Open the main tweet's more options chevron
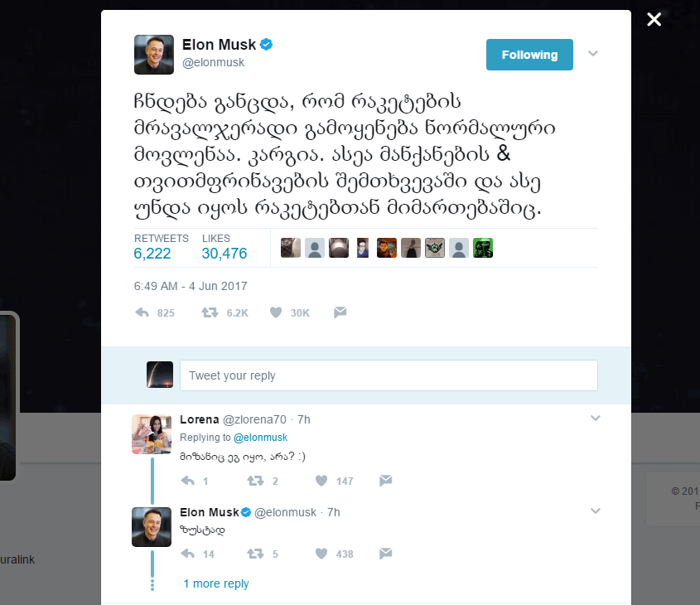The width and height of the screenshot is (700, 605). (593, 54)
